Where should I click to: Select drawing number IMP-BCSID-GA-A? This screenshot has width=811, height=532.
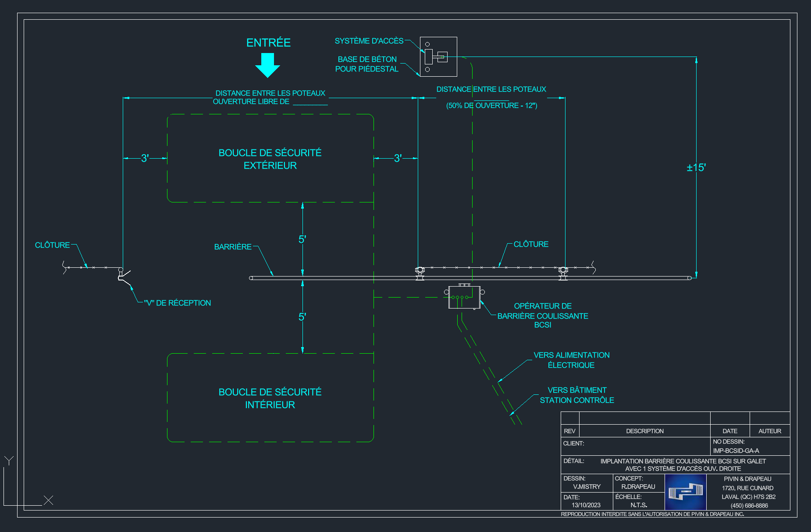(x=736, y=450)
